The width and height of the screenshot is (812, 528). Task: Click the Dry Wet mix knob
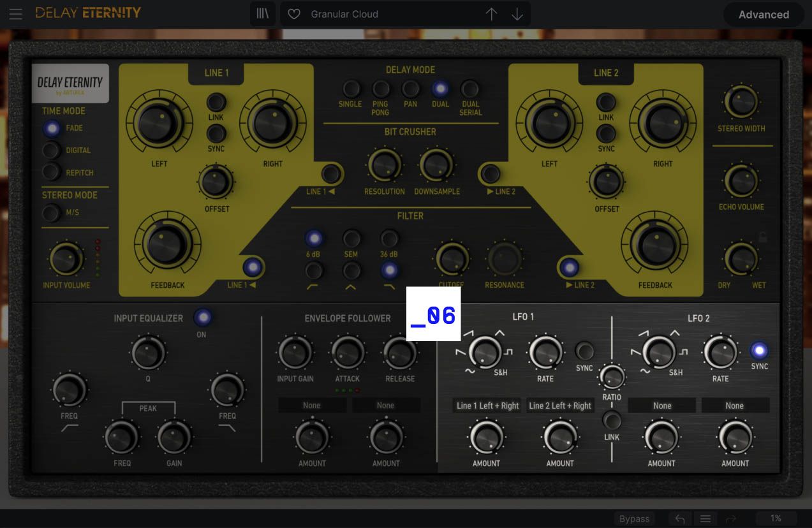(741, 259)
